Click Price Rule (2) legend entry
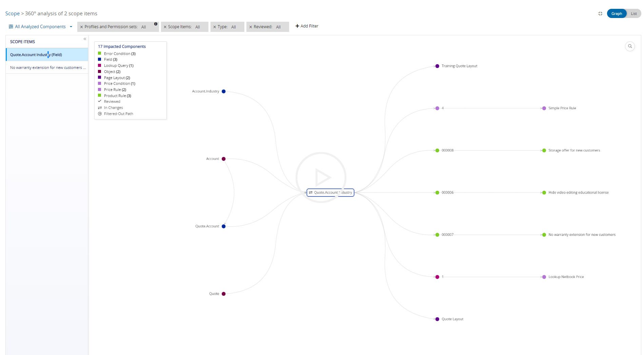The width and height of the screenshot is (644, 355). pyautogui.click(x=115, y=90)
